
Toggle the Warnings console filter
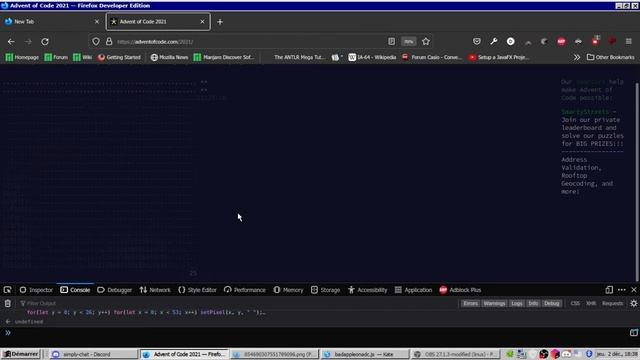pyautogui.click(x=494, y=303)
